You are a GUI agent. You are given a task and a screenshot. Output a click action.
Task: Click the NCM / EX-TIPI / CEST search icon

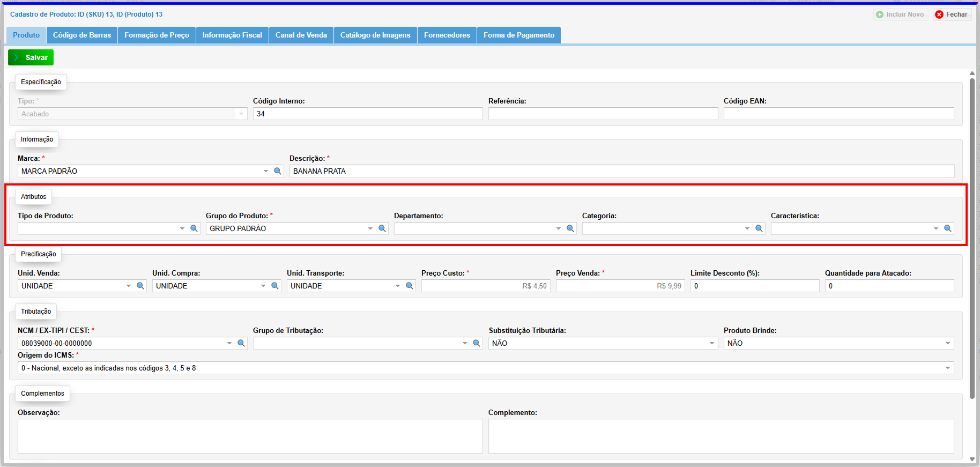[x=241, y=343]
